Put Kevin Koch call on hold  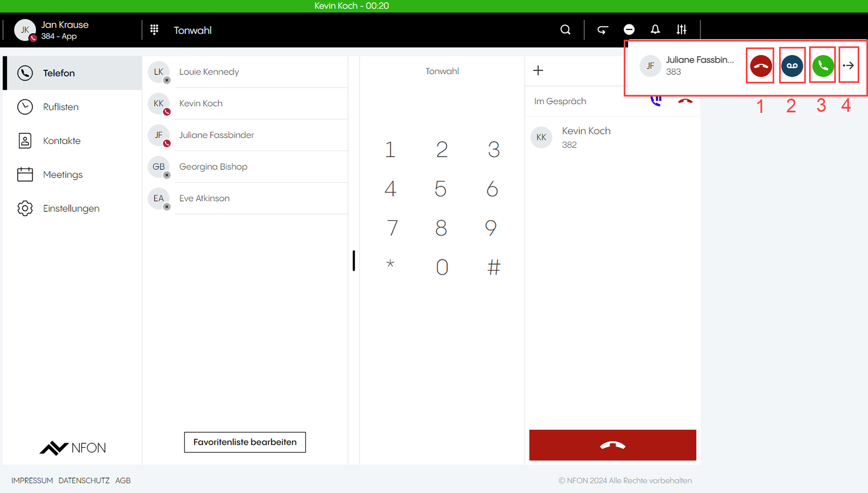click(x=656, y=101)
